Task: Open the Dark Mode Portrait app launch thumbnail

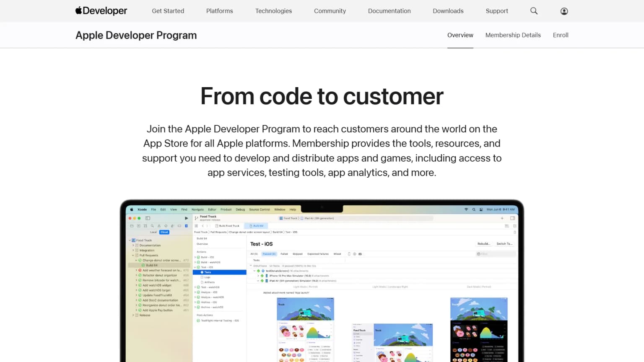Action: point(479,330)
